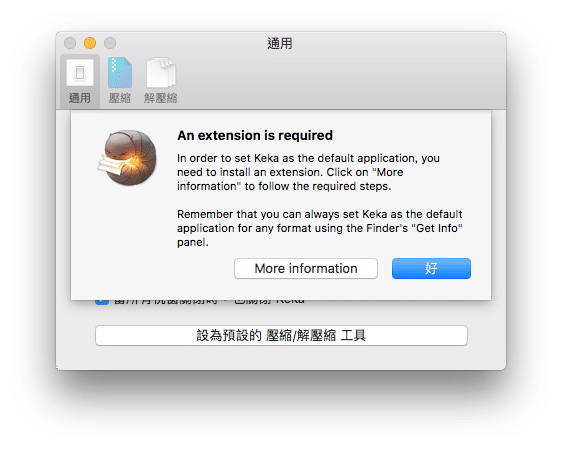
Task: Click the Keka armadillo icon in dialog
Action: [x=127, y=158]
